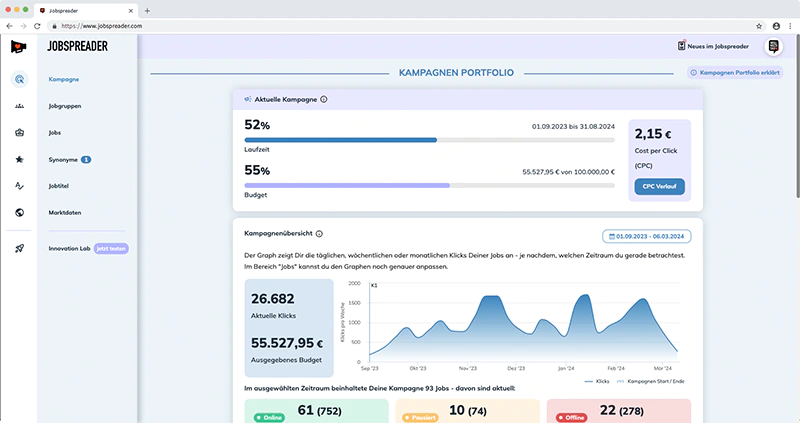Click the Budget progress bar
The image size is (800, 423).
(x=430, y=186)
